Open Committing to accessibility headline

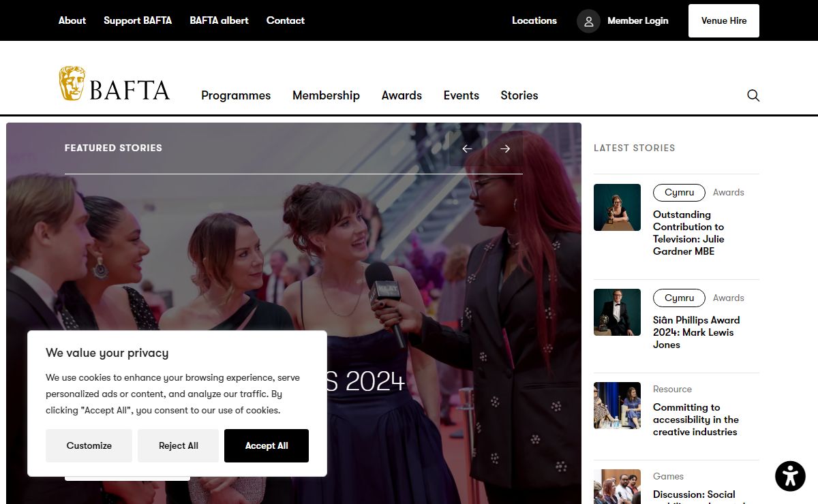tap(696, 420)
